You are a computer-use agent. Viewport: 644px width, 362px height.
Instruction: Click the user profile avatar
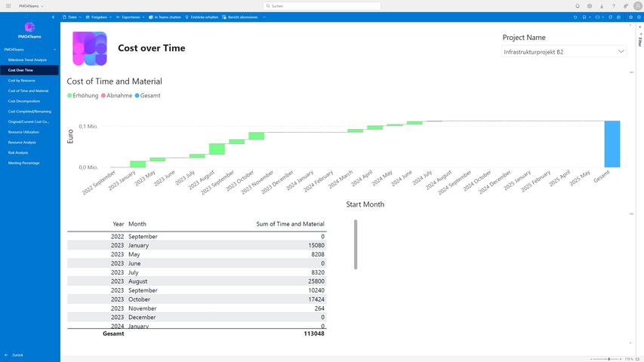[637, 6]
